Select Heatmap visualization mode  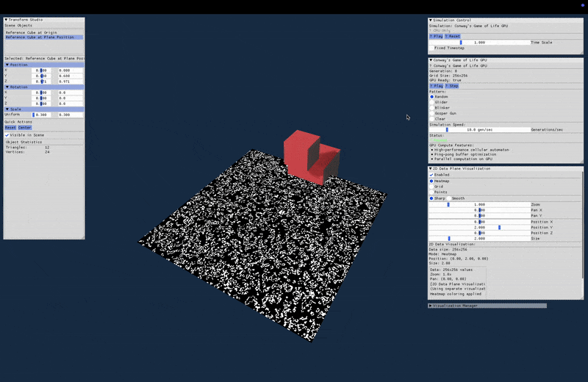431,181
